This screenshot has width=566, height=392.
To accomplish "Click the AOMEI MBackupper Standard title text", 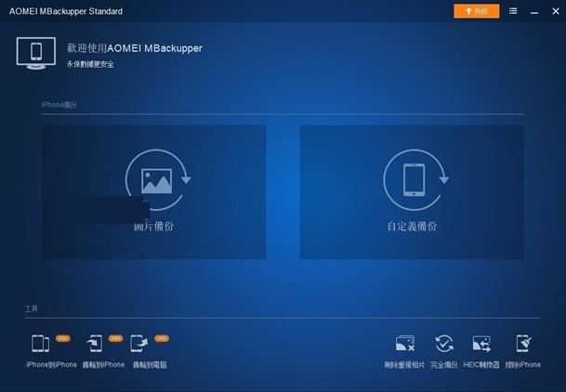I will coord(66,11).
